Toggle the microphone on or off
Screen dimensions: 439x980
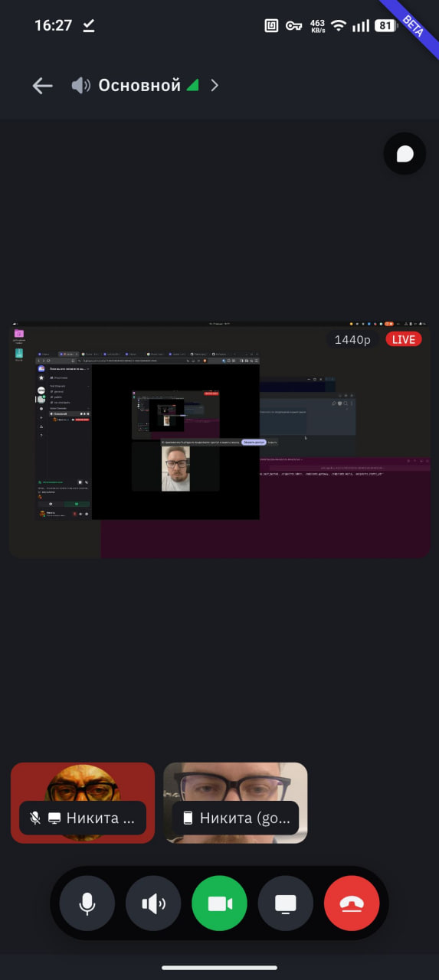click(x=87, y=903)
